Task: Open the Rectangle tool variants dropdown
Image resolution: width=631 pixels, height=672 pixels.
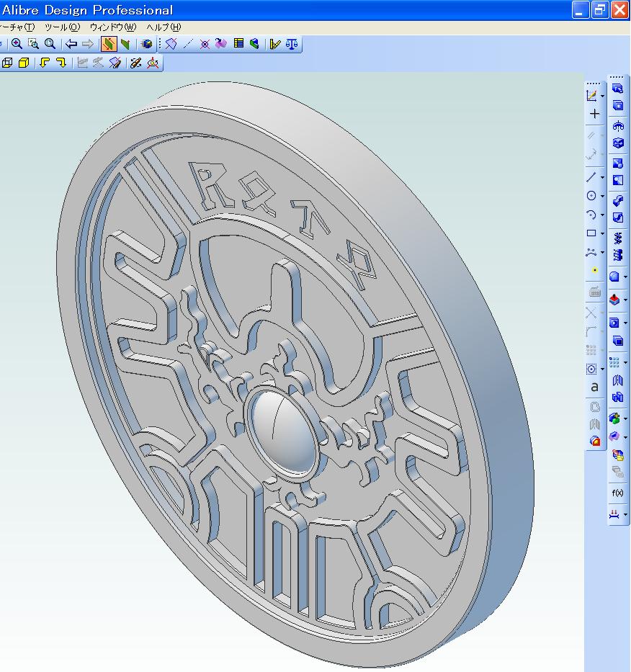Action: pos(601,233)
